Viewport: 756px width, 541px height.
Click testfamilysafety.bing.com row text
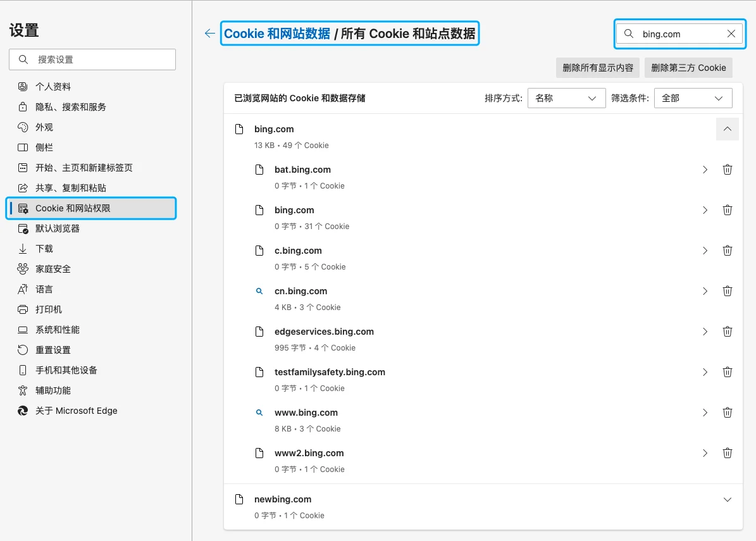(330, 372)
